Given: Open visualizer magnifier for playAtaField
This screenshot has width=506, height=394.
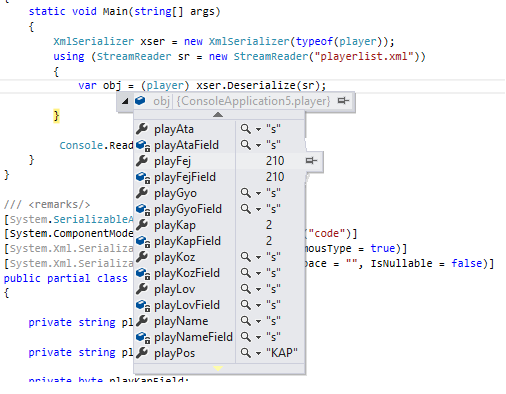Looking at the screenshot, I should [x=246, y=145].
